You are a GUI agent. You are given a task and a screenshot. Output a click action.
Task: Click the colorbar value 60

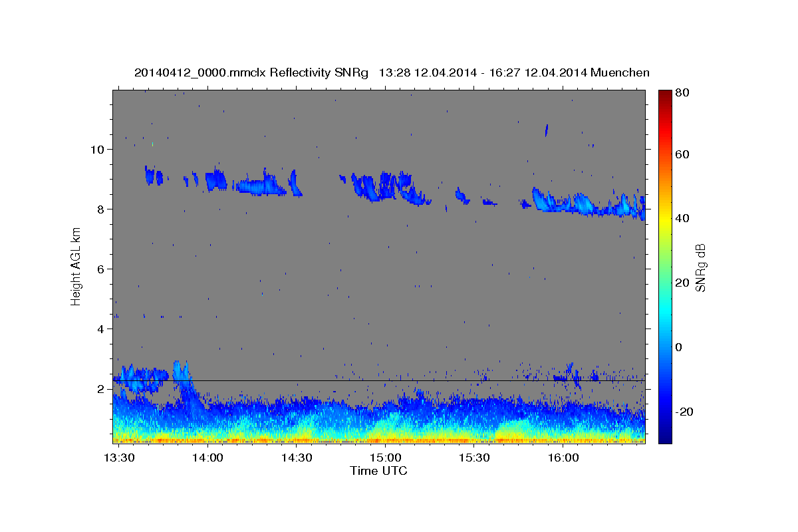coord(682,154)
